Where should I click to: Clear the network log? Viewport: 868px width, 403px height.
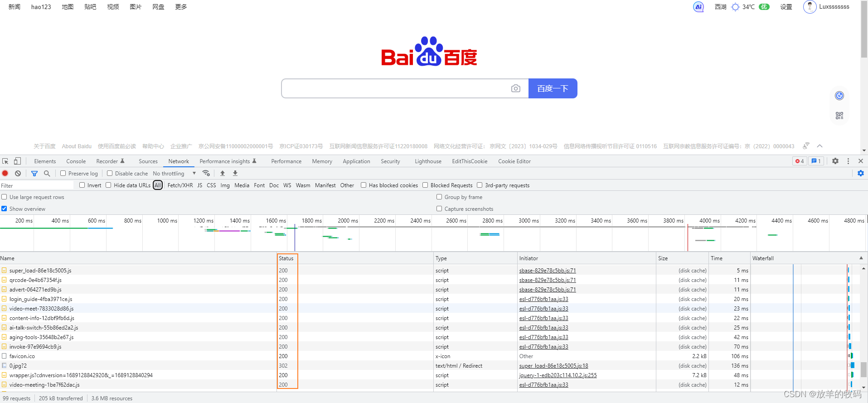(x=18, y=173)
